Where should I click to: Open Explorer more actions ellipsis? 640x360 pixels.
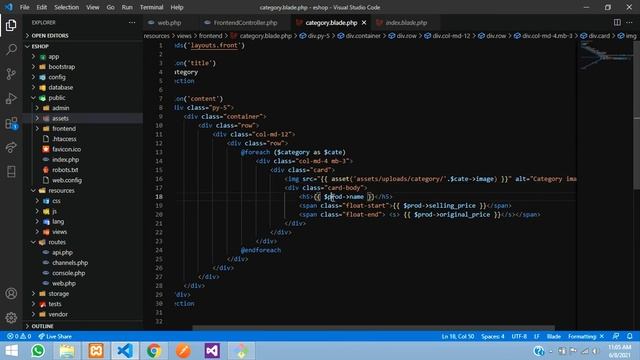(x=132, y=22)
